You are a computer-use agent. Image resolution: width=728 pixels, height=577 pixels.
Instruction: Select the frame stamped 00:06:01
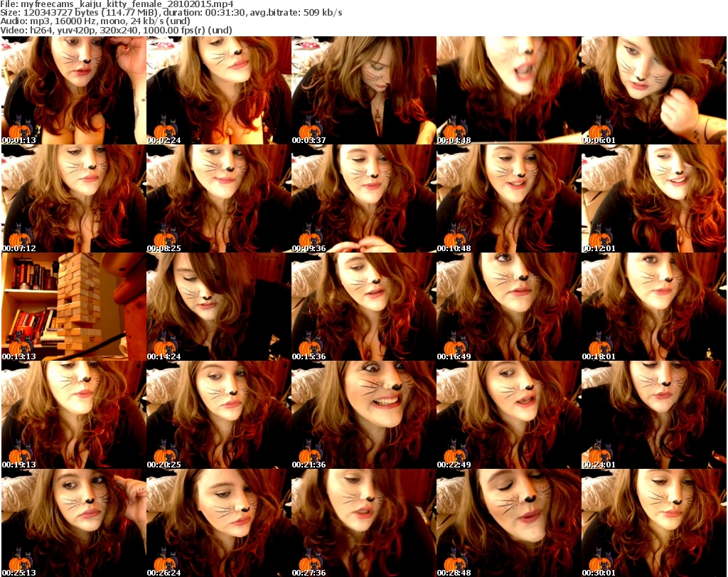[x=654, y=90]
